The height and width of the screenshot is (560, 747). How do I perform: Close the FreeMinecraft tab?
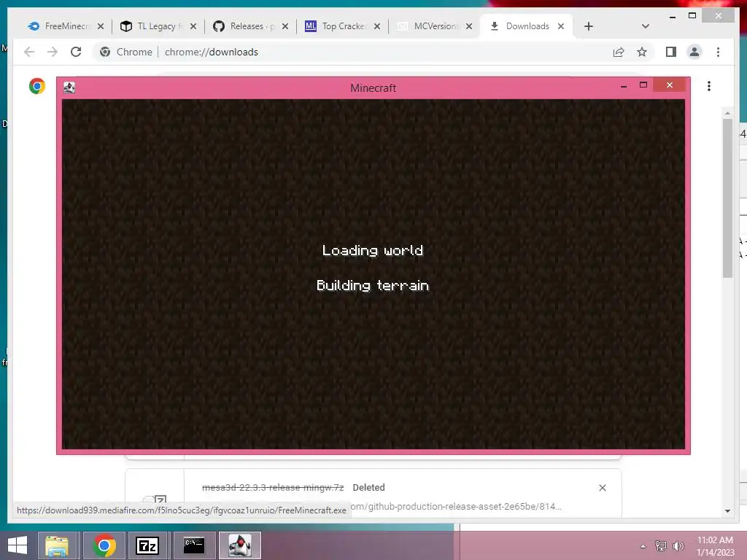click(x=101, y=26)
